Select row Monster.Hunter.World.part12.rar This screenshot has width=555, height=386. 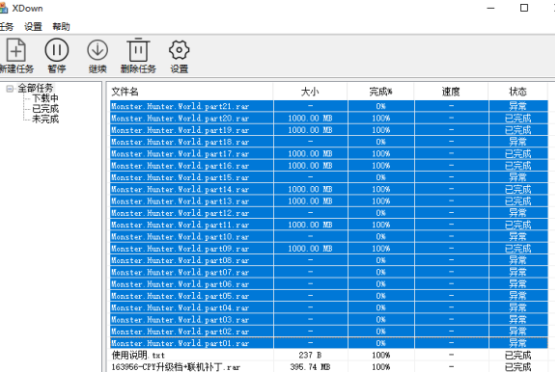coord(329,213)
